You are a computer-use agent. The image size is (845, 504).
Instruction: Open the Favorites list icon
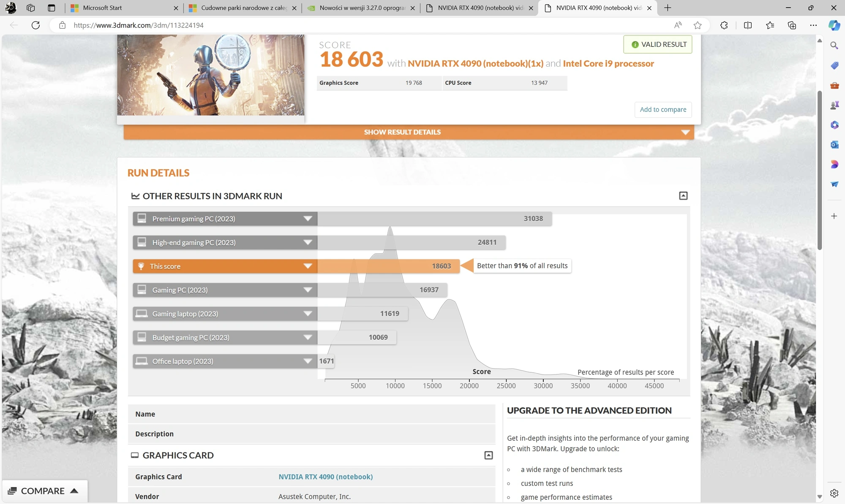click(770, 25)
